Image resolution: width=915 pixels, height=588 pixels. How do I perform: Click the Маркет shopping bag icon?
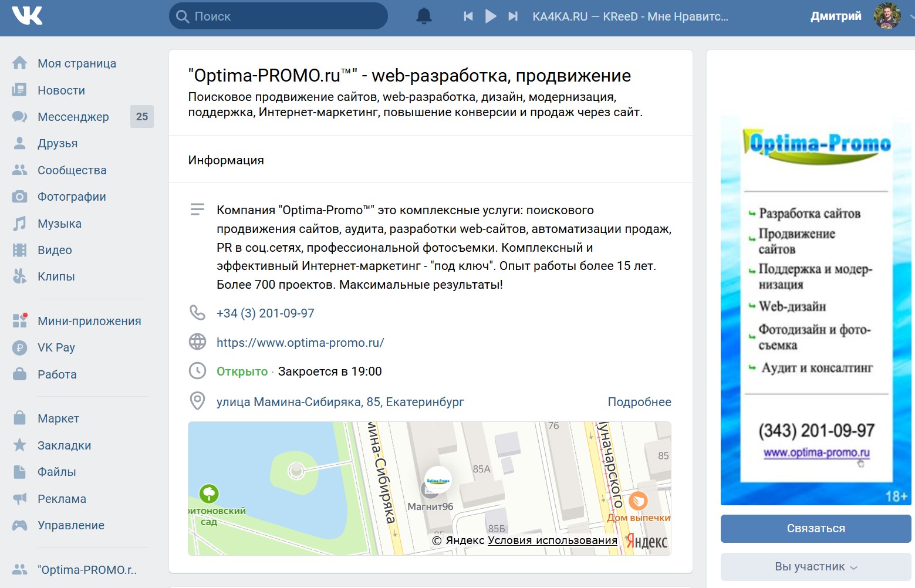20,418
